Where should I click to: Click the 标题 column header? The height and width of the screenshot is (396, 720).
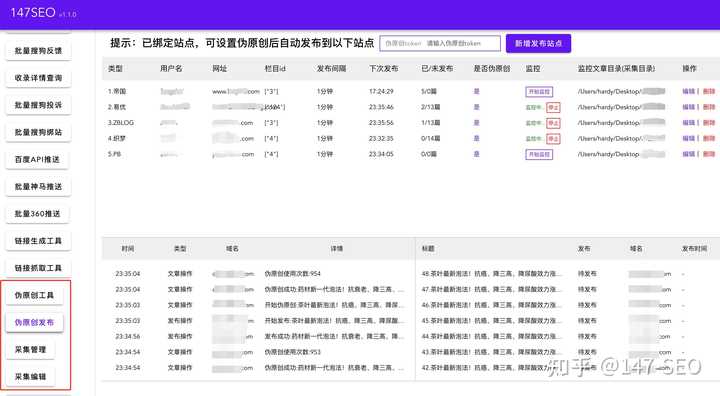(x=428, y=249)
